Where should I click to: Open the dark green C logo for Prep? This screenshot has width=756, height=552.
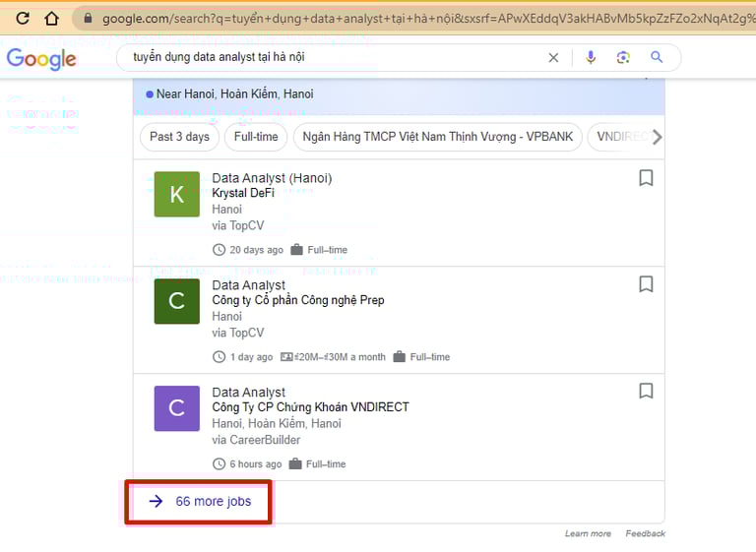tap(177, 301)
